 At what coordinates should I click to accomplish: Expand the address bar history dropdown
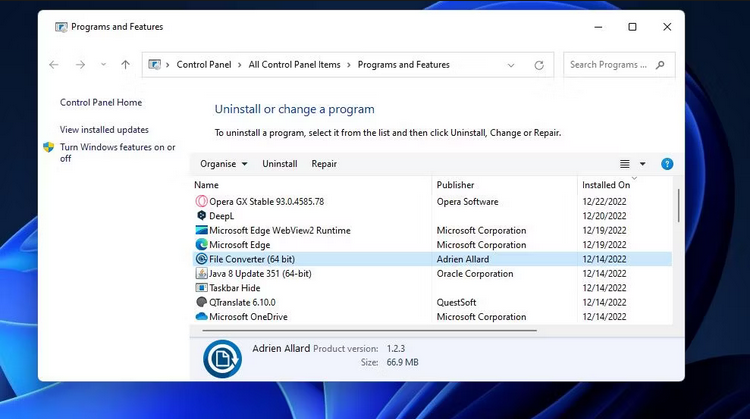(511, 65)
